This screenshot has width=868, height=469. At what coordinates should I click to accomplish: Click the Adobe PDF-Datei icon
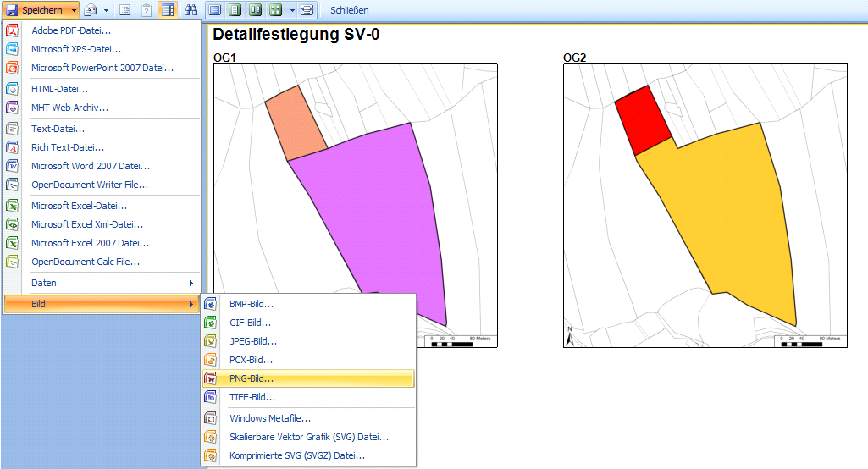tap(13, 31)
